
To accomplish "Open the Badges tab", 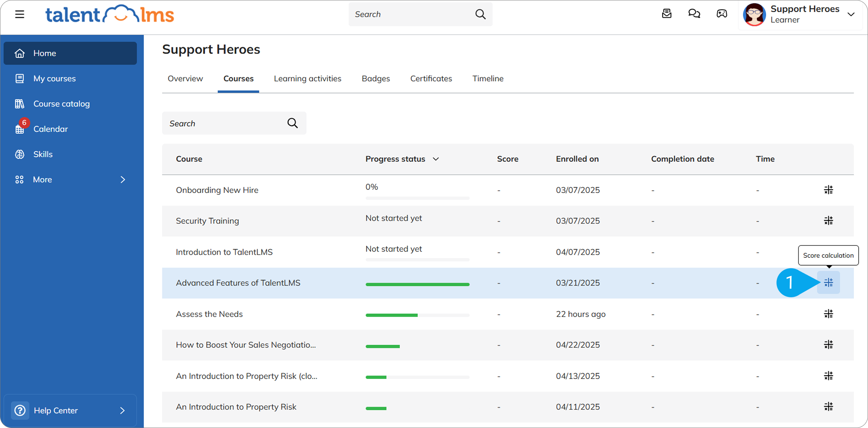I will point(376,78).
